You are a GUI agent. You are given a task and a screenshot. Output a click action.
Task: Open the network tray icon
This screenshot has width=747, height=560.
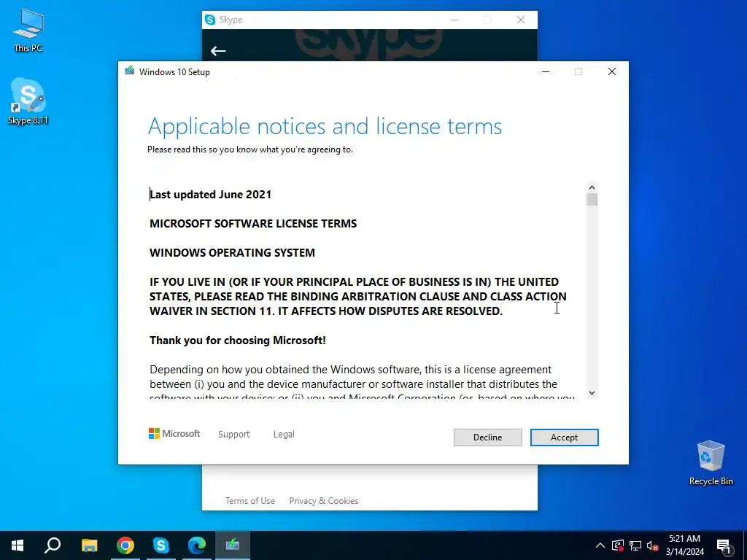coord(635,545)
